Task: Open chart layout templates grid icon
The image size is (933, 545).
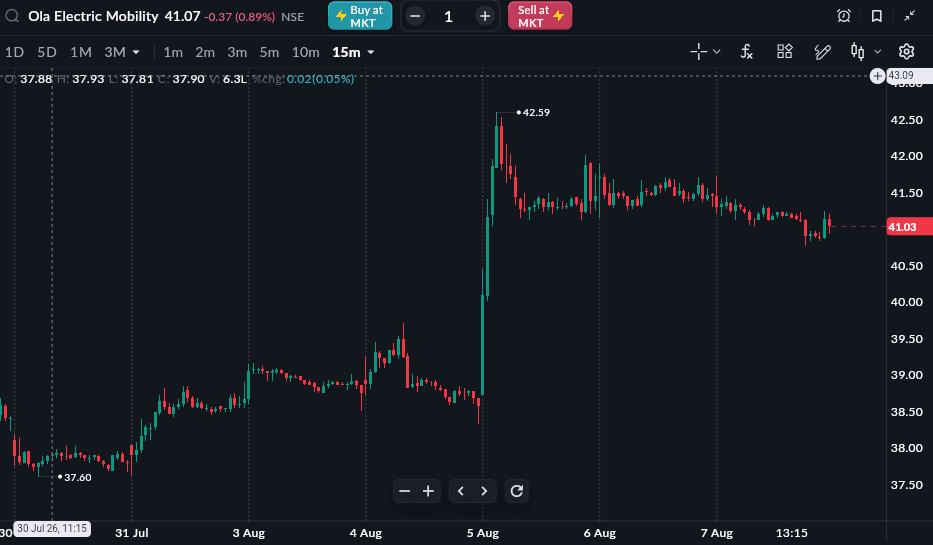Action: coord(784,52)
